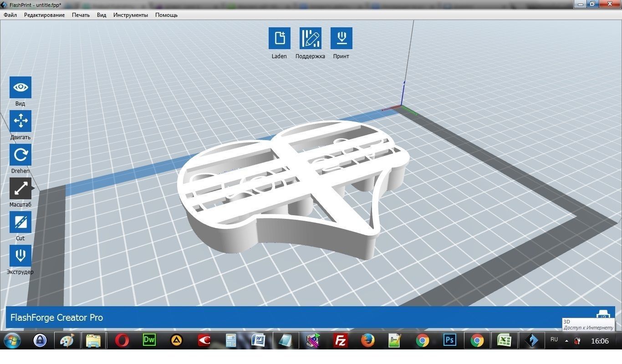Open the Laden (load file) tool

pyautogui.click(x=279, y=38)
